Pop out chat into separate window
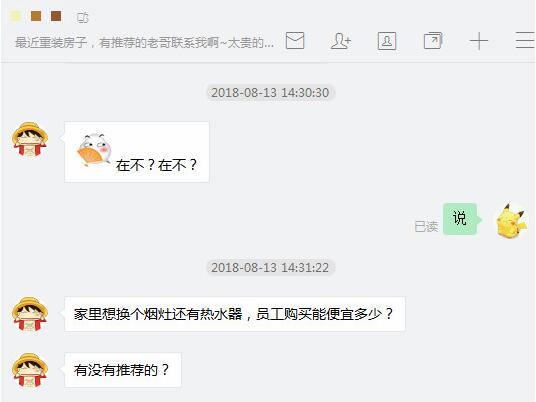The height and width of the screenshot is (402, 536). [x=433, y=41]
